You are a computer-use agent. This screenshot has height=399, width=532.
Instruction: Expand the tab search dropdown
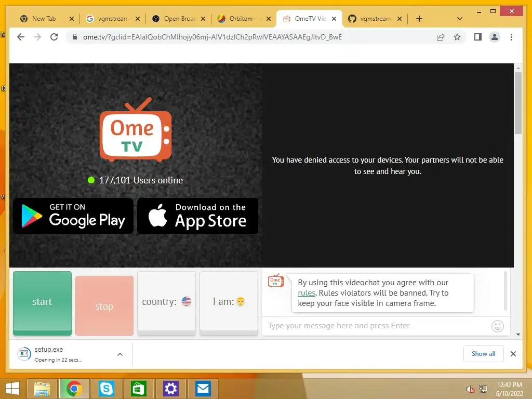click(460, 19)
